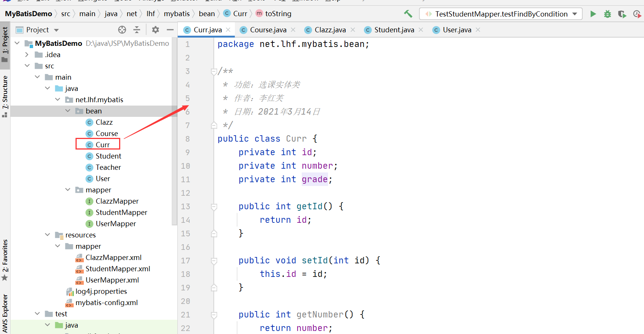The height and width of the screenshot is (334, 644).
Task: Start debugging with the bug icon
Action: coord(607,14)
